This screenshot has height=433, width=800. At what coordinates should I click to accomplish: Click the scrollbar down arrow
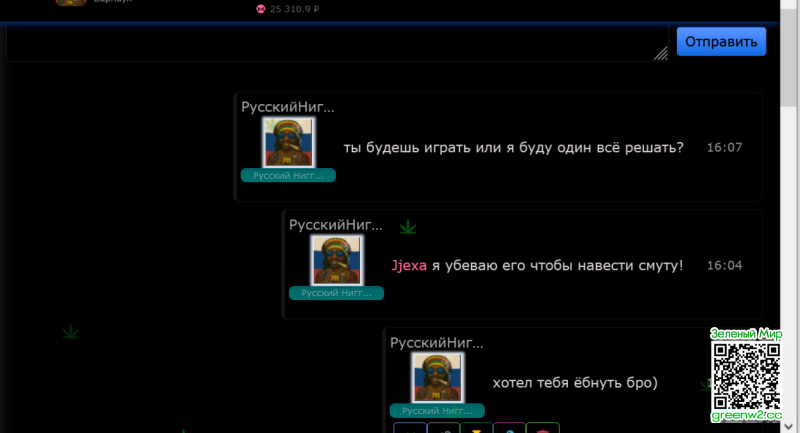[789, 426]
